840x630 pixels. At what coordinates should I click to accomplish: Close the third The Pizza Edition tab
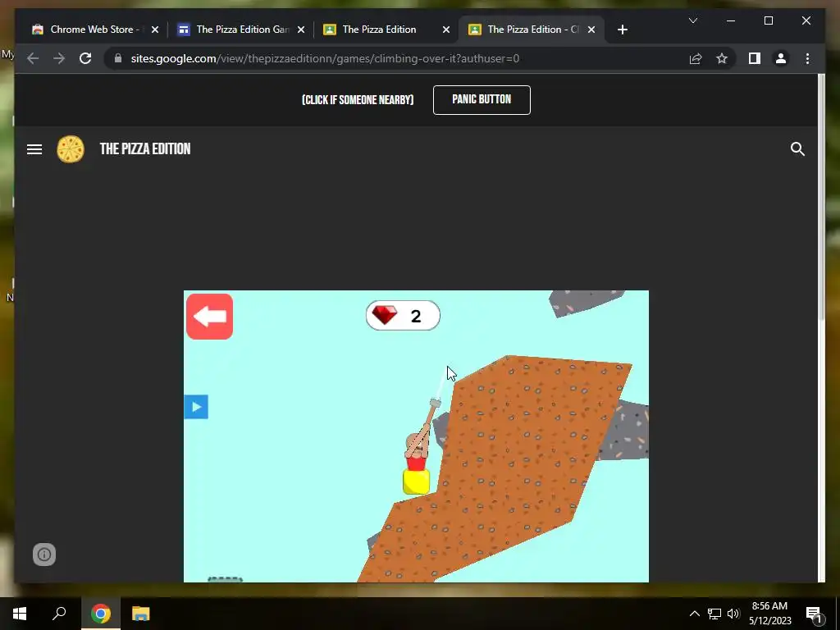click(445, 30)
